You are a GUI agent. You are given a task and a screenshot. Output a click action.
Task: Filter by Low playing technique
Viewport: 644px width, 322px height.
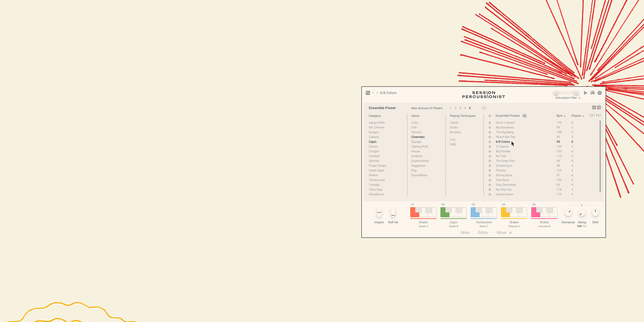452,140
